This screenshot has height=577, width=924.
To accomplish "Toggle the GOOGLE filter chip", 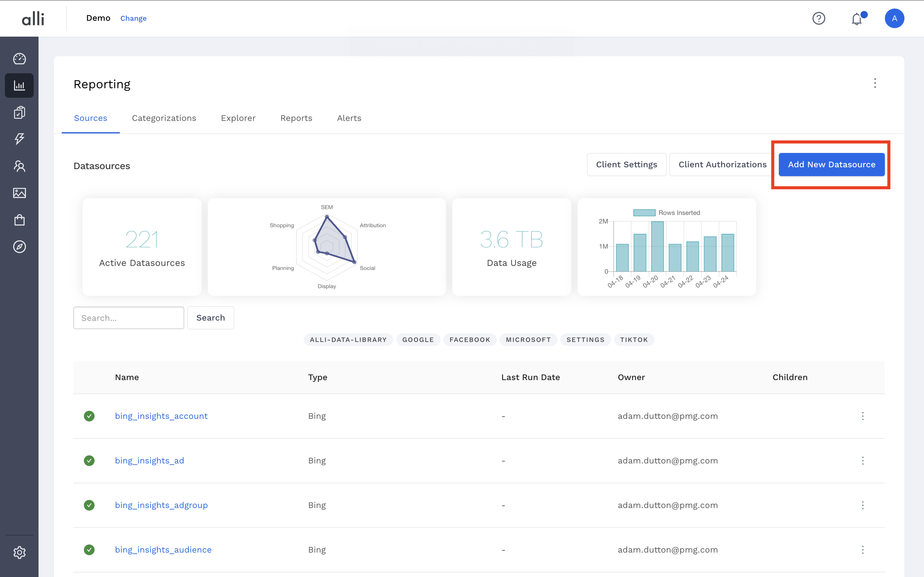I will [418, 339].
